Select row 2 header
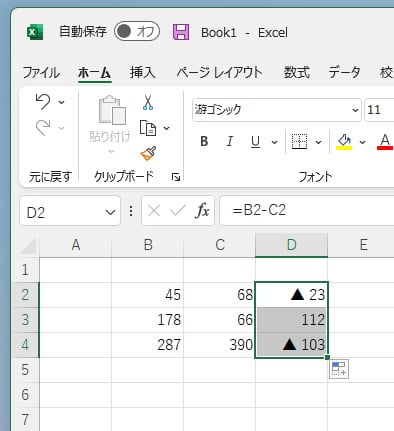 [x=26, y=295]
